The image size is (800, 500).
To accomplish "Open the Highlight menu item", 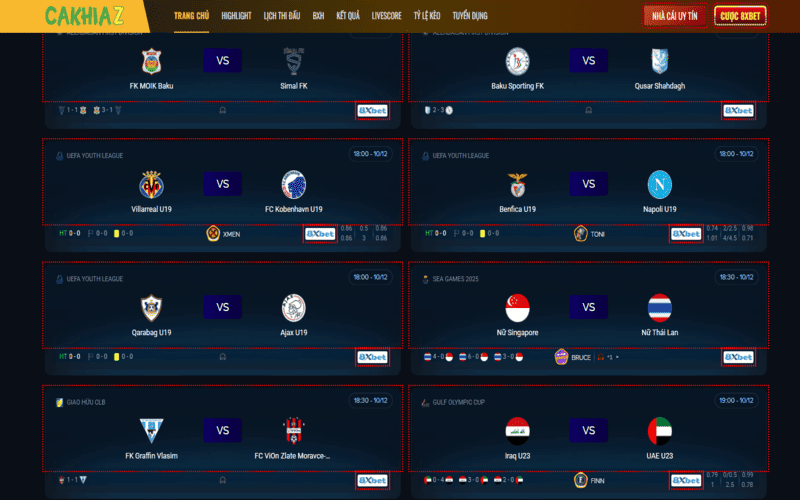I will (236, 16).
